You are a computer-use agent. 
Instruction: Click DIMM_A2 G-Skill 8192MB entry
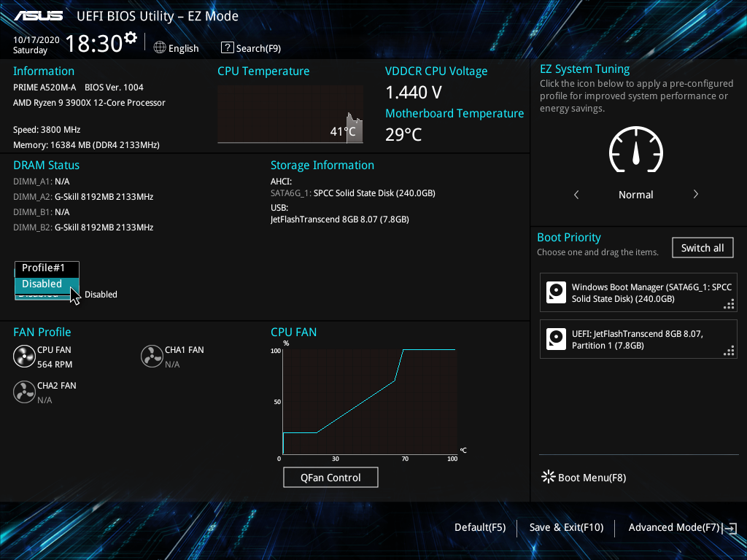pyautogui.click(x=83, y=197)
